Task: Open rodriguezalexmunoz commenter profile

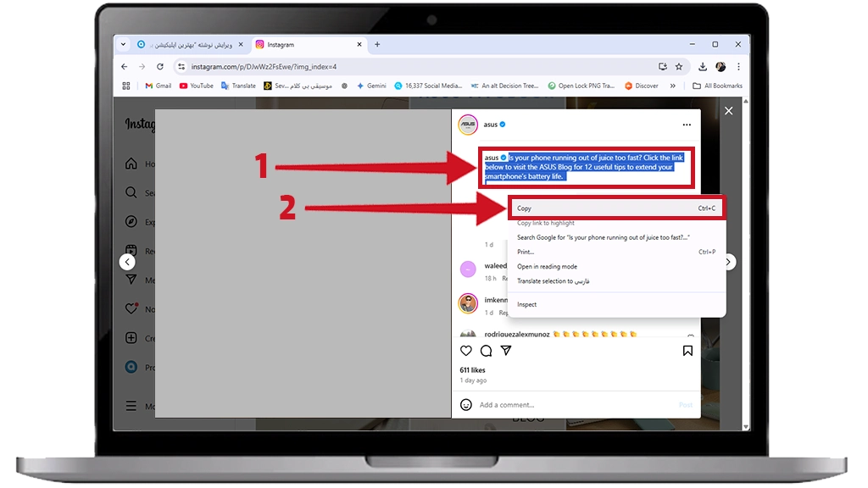Action: coord(517,334)
